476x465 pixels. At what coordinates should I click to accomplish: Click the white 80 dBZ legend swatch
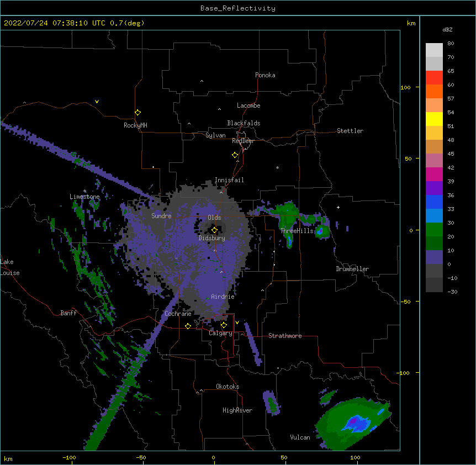coord(434,50)
